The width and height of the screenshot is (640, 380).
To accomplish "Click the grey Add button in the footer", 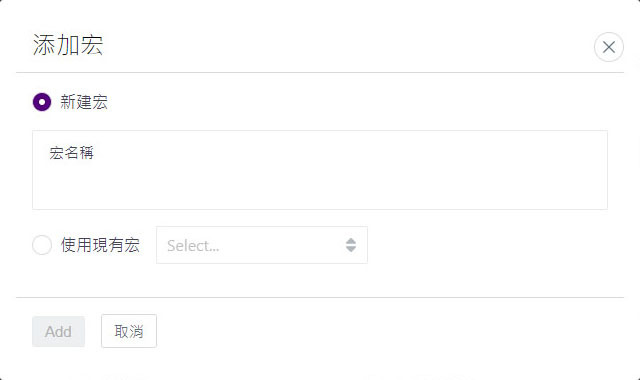I will click(58, 331).
